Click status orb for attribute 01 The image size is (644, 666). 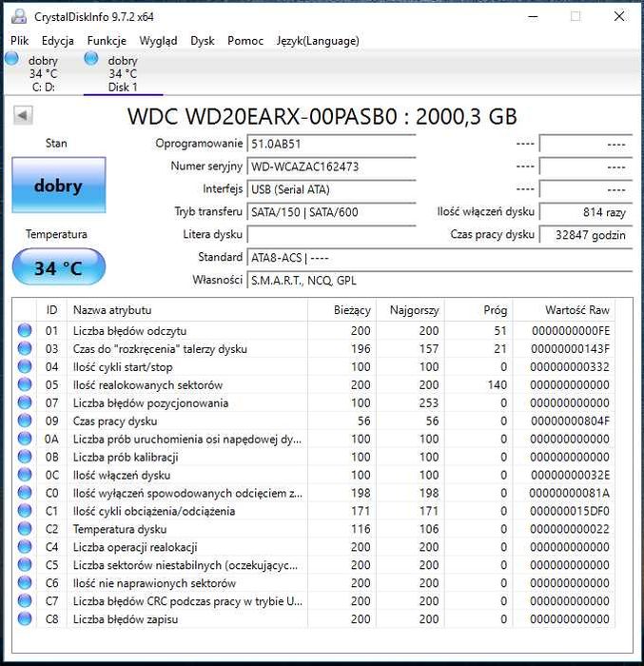coord(25,330)
